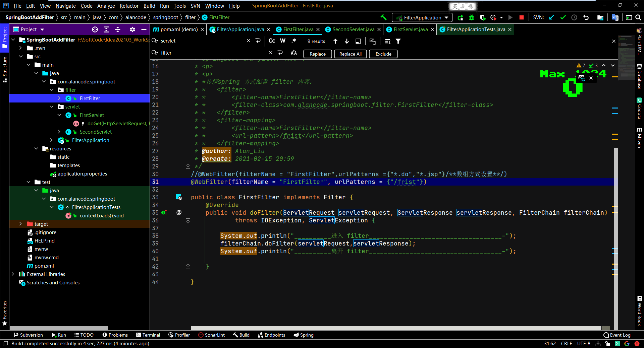Viewport: 644px width, 348px height.
Task: Click the Run FilterApplication rerun icon
Action: click(461, 17)
